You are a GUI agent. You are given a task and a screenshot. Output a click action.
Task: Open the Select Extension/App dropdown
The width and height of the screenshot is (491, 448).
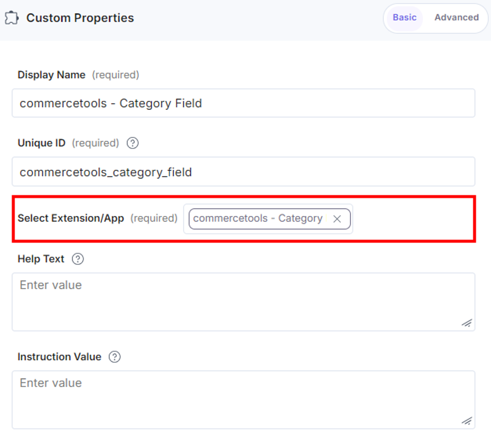pyautogui.click(x=268, y=219)
